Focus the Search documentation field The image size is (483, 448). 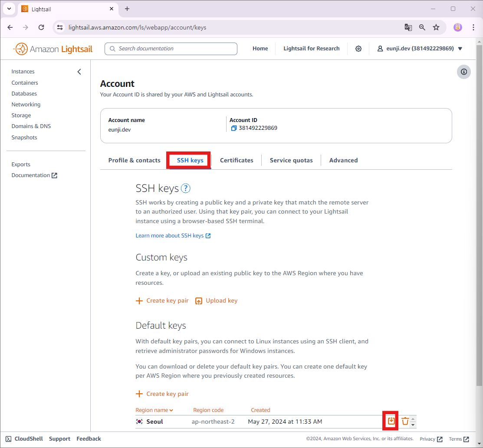171,49
